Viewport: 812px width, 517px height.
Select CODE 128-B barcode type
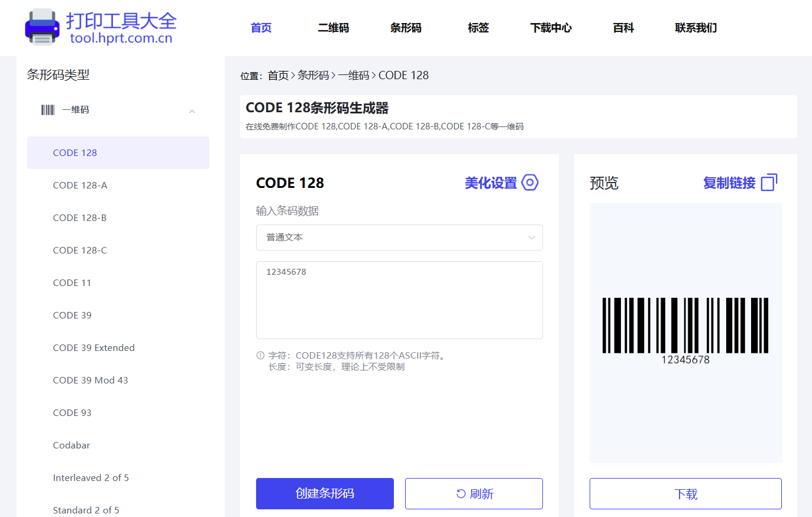[118, 217]
